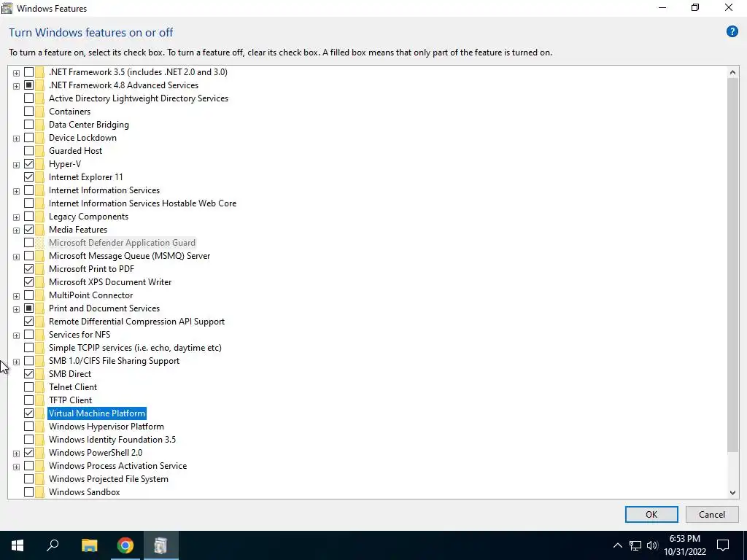Uncheck SMB Direct feature
The height and width of the screenshot is (560, 747).
tap(28, 374)
